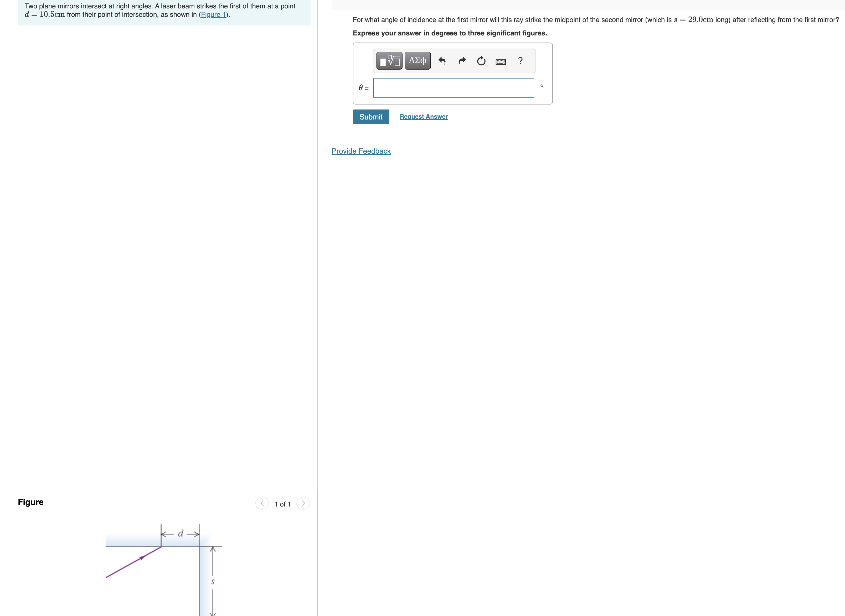Show keyboard shortcuts via keyboard icon

[x=501, y=61]
